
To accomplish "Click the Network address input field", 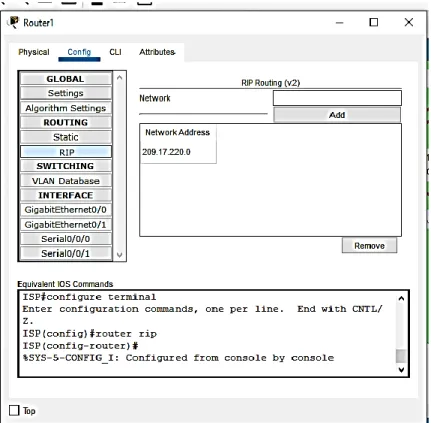I will (x=337, y=98).
